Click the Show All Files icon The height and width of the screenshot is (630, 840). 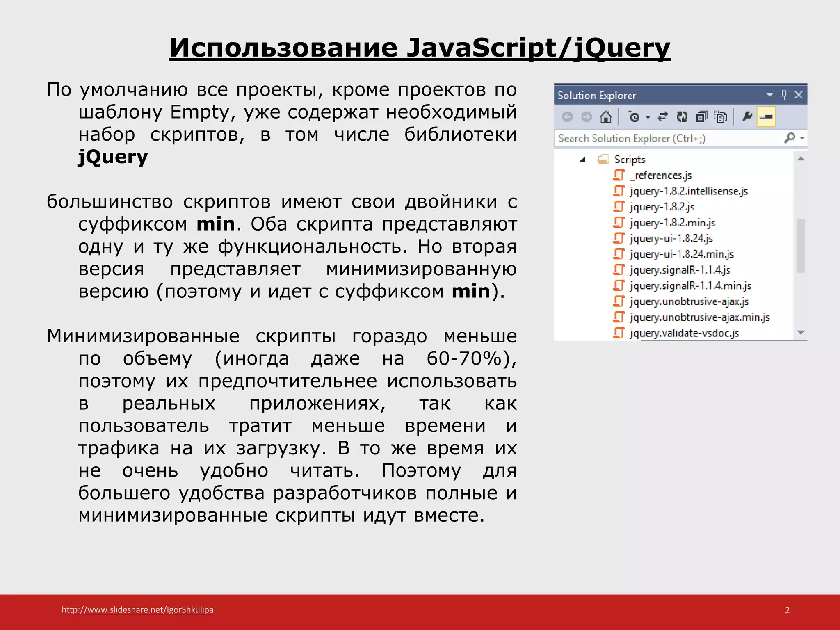click(721, 117)
